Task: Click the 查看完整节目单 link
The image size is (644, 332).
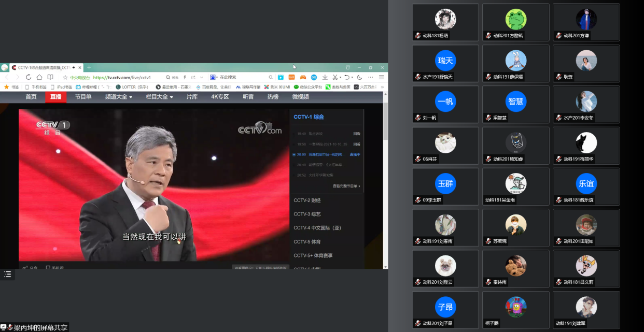Action: [346, 186]
